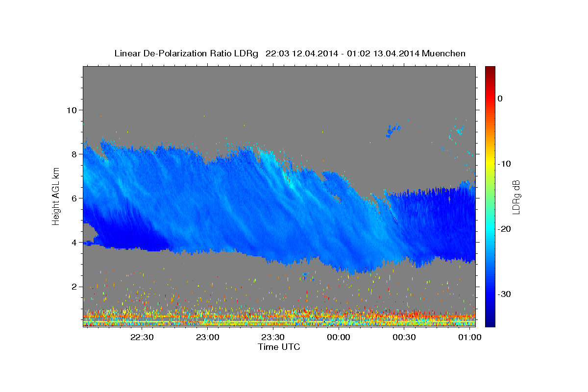
Task: Click the height tick label 10
Action: (72, 110)
